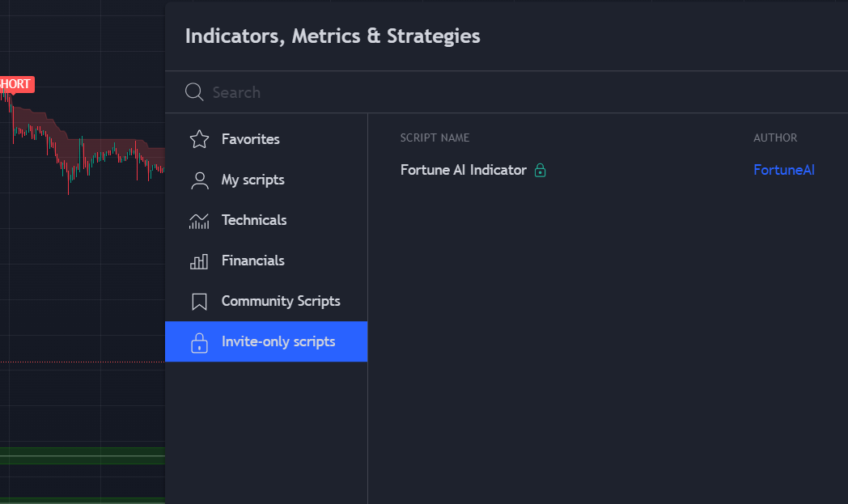Image resolution: width=848 pixels, height=504 pixels.
Task: Select the Technicals category
Action: pos(266,220)
